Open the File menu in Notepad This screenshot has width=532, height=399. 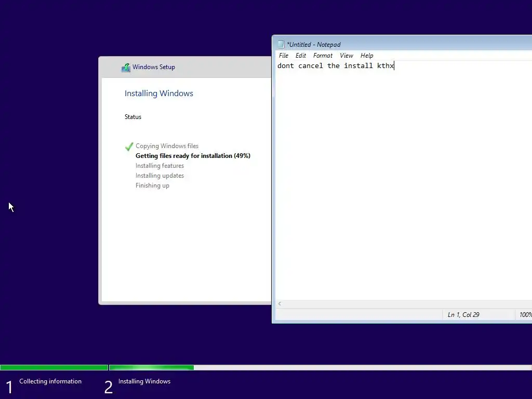[x=283, y=56]
